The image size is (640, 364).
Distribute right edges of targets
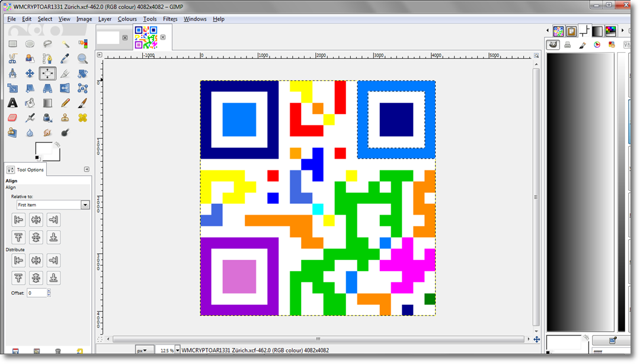(53, 260)
